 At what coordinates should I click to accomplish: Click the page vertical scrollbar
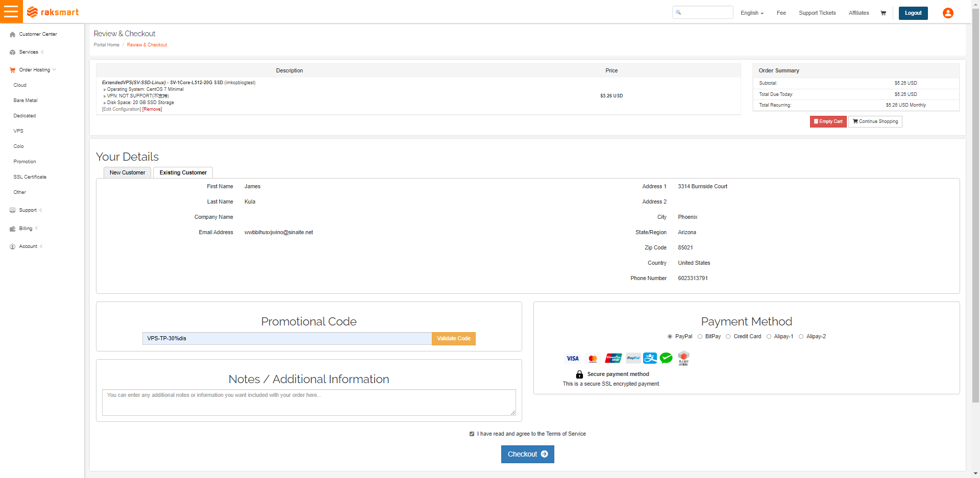(975, 204)
